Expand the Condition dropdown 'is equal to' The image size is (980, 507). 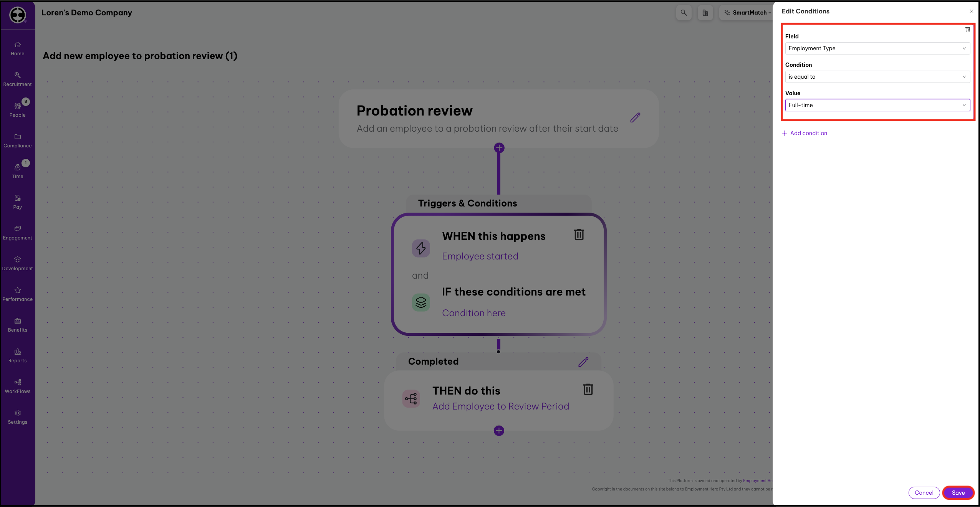point(877,77)
